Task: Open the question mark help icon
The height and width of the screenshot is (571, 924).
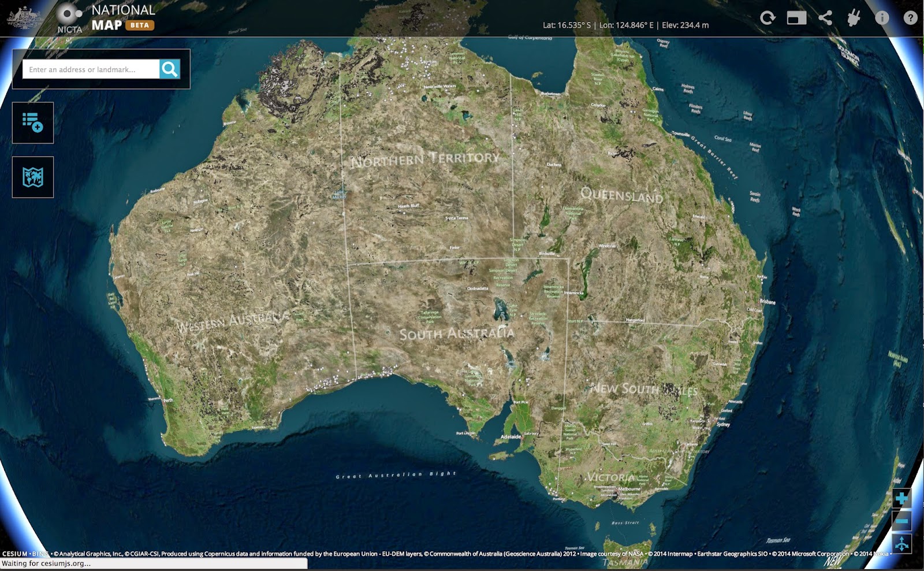Action: pyautogui.click(x=910, y=18)
